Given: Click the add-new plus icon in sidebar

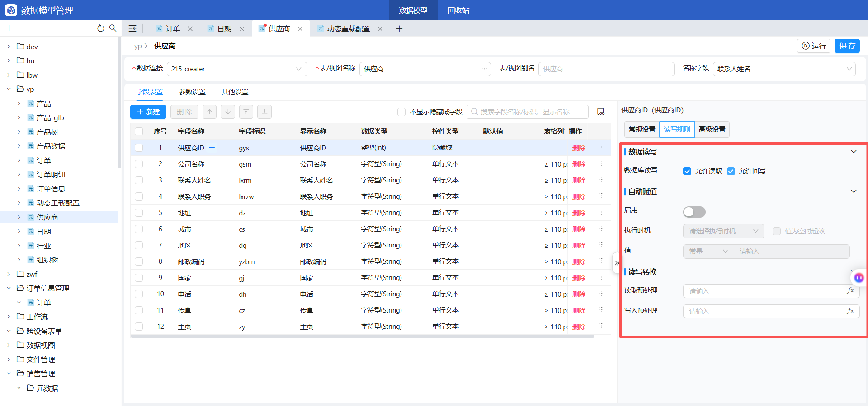Looking at the screenshot, I should tap(9, 28).
